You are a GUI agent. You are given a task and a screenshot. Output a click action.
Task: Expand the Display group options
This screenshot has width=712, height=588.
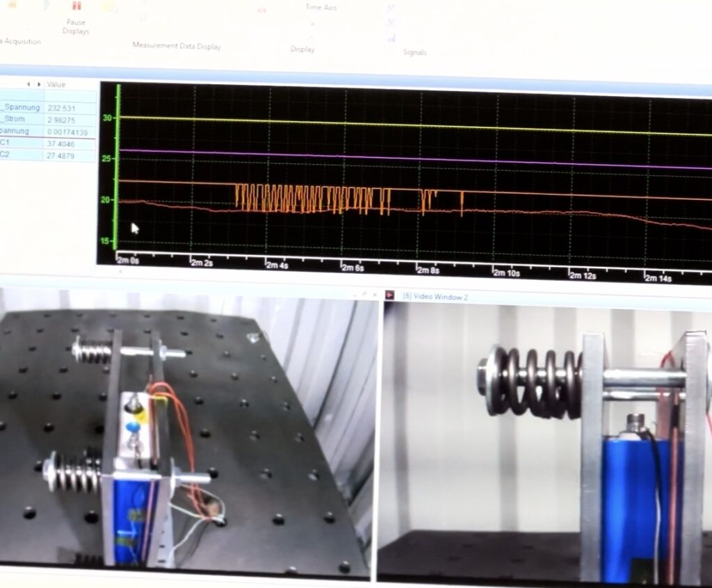click(x=302, y=49)
